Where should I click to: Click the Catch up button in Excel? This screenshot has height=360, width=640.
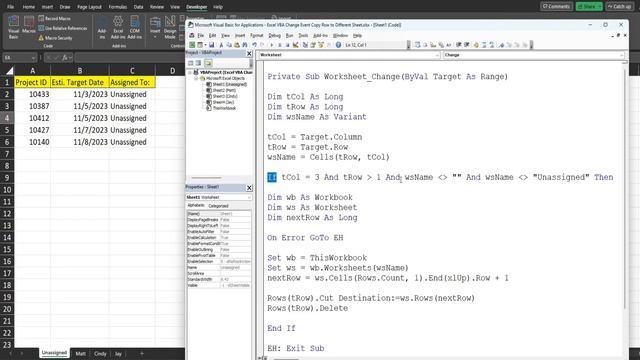click(620, 7)
